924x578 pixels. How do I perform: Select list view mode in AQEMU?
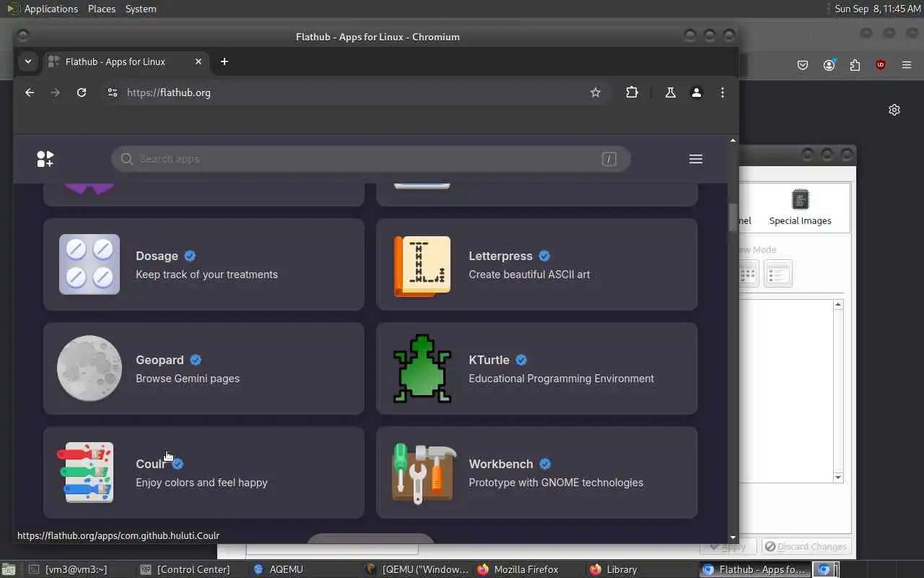point(778,274)
